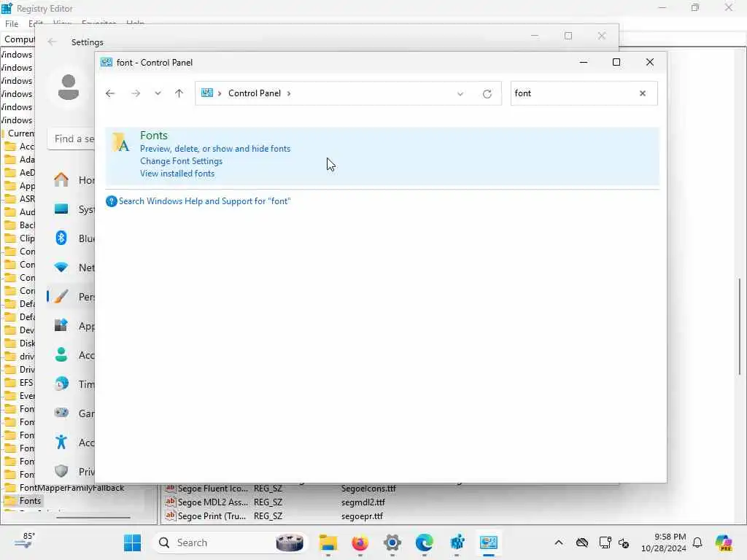
Task: Select the Segoe MDL2 Assets registry value
Action: [212, 502]
